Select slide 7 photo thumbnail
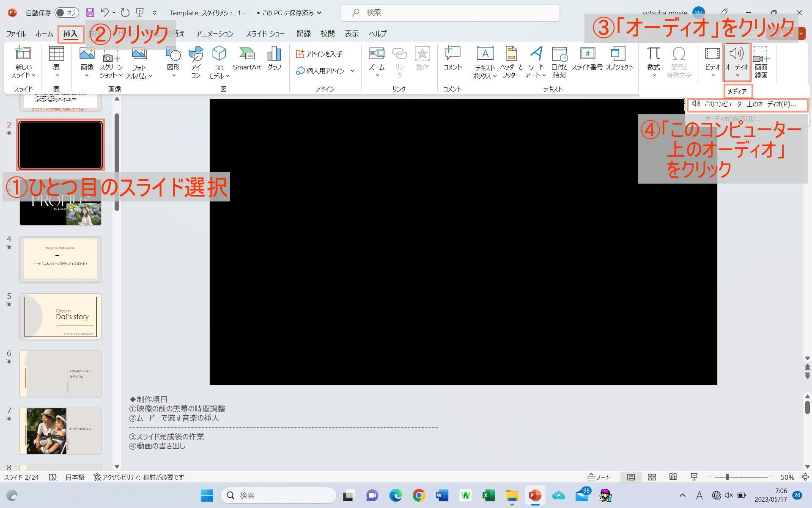This screenshot has width=812, height=508. coord(60,431)
